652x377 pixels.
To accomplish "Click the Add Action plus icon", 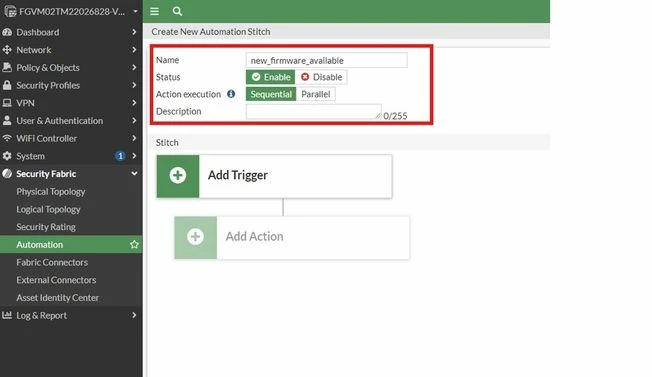I will 195,237.
